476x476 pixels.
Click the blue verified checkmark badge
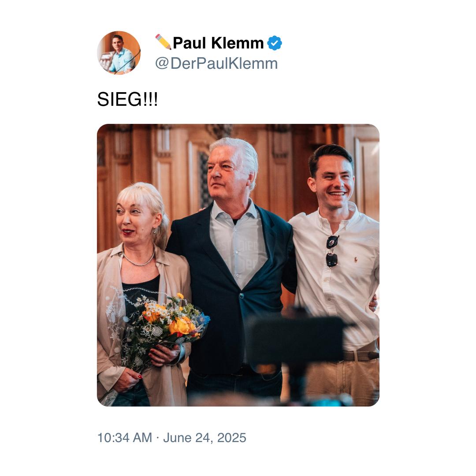[x=275, y=43]
